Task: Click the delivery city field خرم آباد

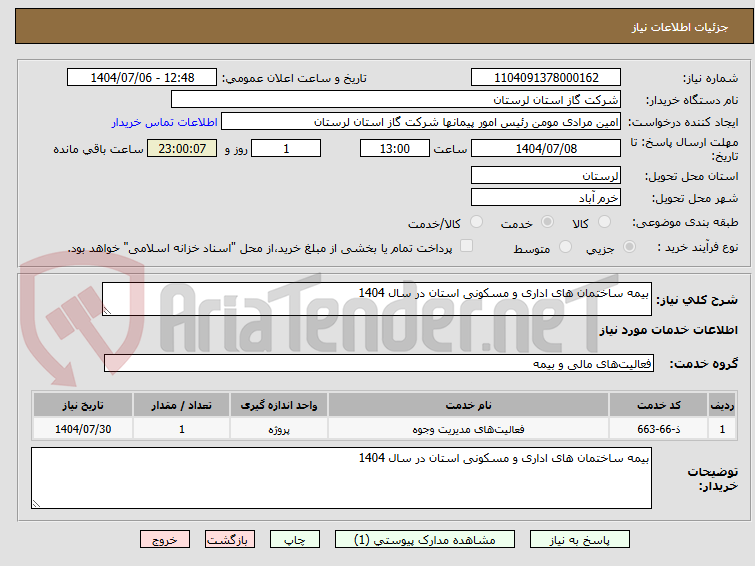Action: tap(546, 197)
